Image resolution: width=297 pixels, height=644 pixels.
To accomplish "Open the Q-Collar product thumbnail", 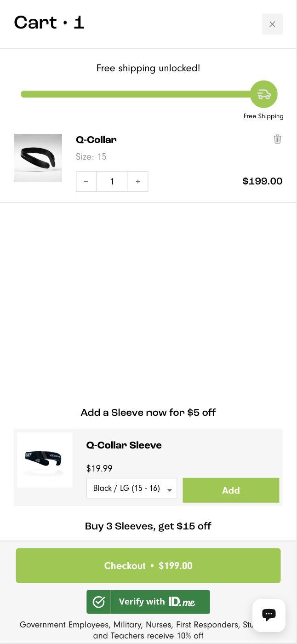I will click(38, 158).
